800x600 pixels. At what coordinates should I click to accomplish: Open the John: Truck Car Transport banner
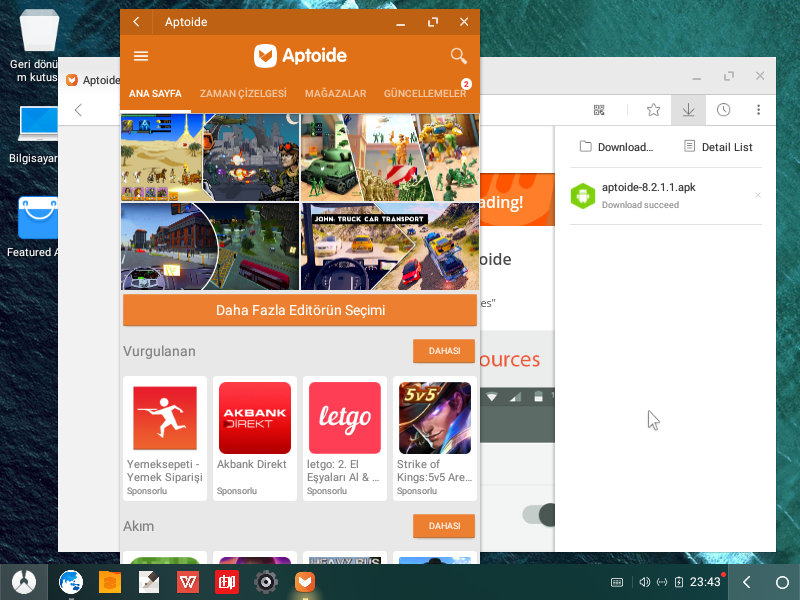point(390,246)
